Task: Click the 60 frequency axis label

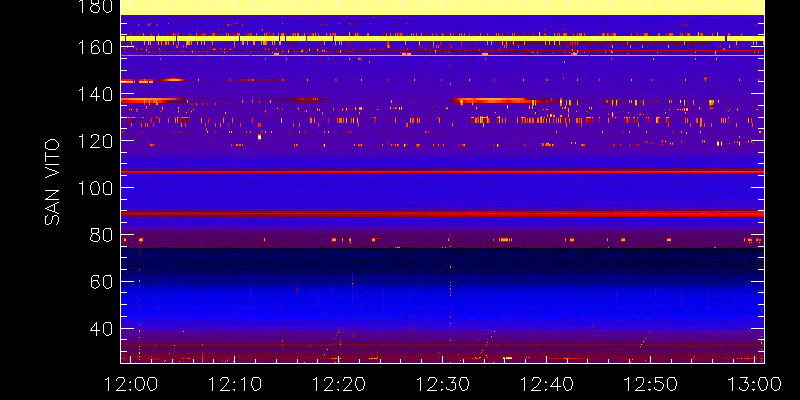Action: tap(101, 282)
